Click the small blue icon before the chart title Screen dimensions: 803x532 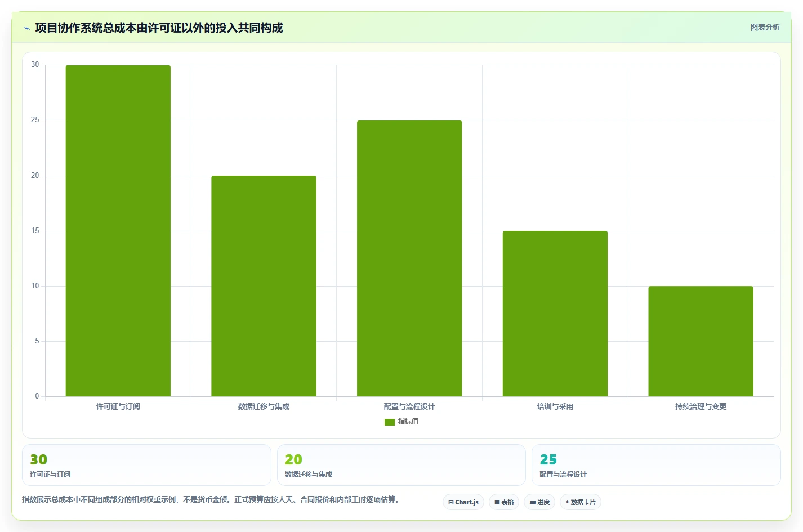click(x=26, y=28)
